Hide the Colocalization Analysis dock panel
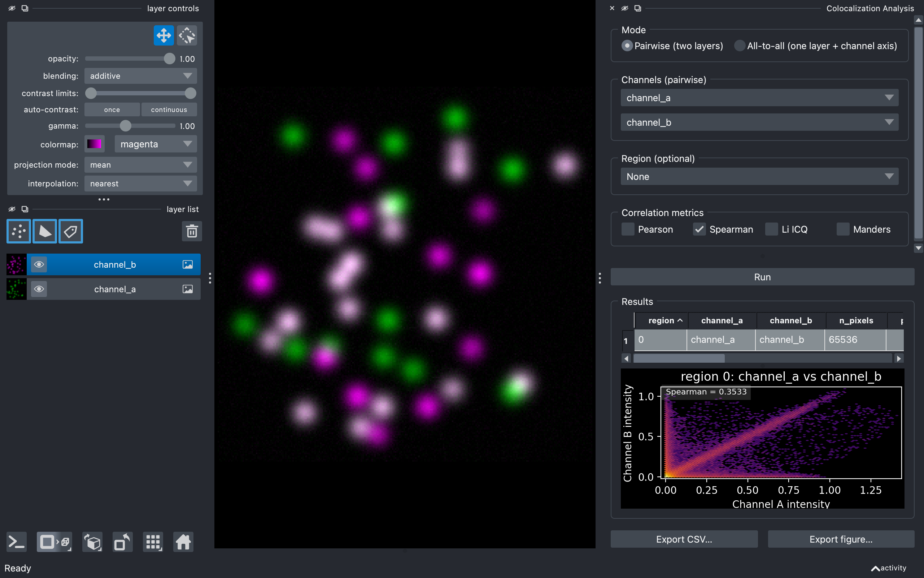The height and width of the screenshot is (578, 924). tap(625, 8)
